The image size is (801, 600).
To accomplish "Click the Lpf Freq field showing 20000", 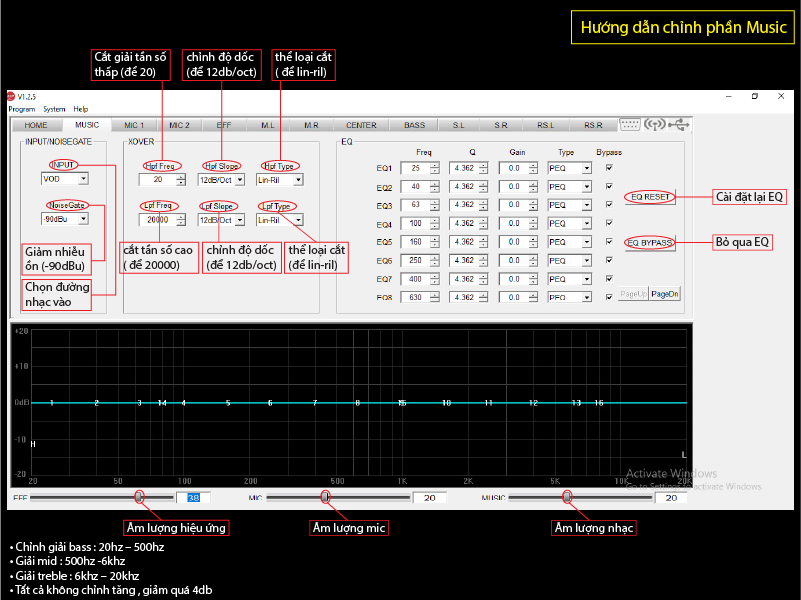I will coord(158,220).
